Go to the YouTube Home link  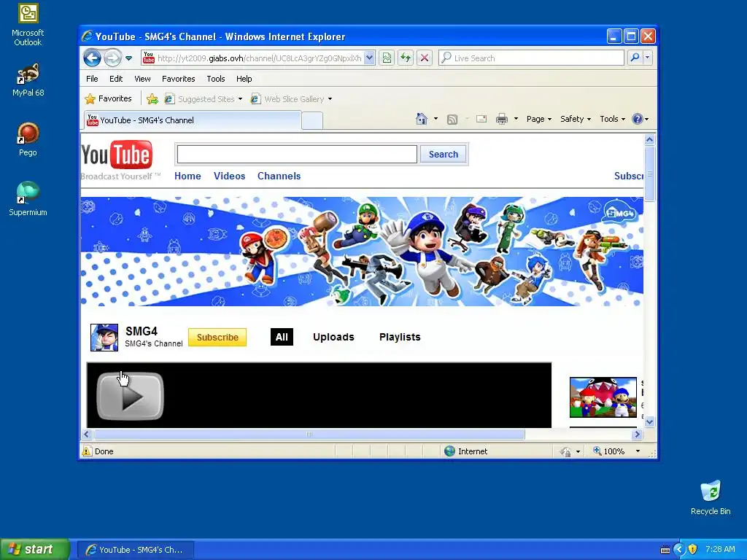[x=187, y=176]
